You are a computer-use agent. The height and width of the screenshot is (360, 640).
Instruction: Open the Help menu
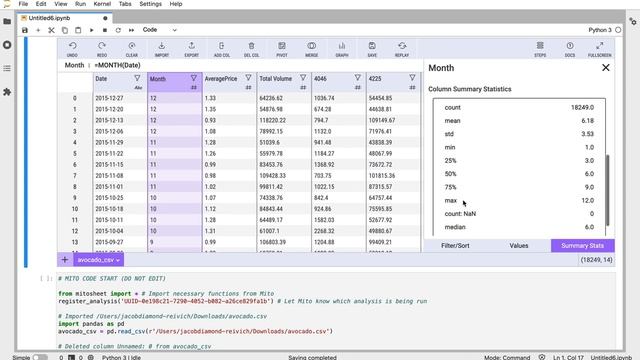point(176,4)
